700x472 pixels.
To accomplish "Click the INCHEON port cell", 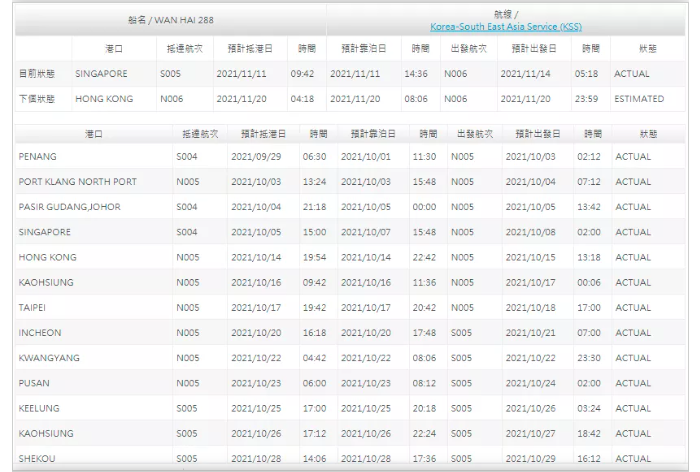I will pyautogui.click(x=40, y=332).
